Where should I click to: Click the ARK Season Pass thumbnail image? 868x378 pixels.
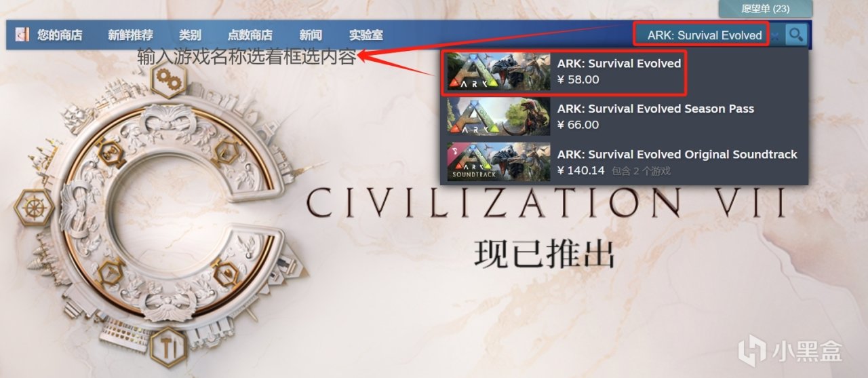coord(498,116)
